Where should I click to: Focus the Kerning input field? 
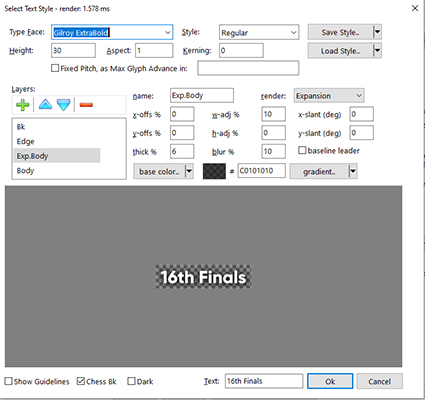coord(241,51)
